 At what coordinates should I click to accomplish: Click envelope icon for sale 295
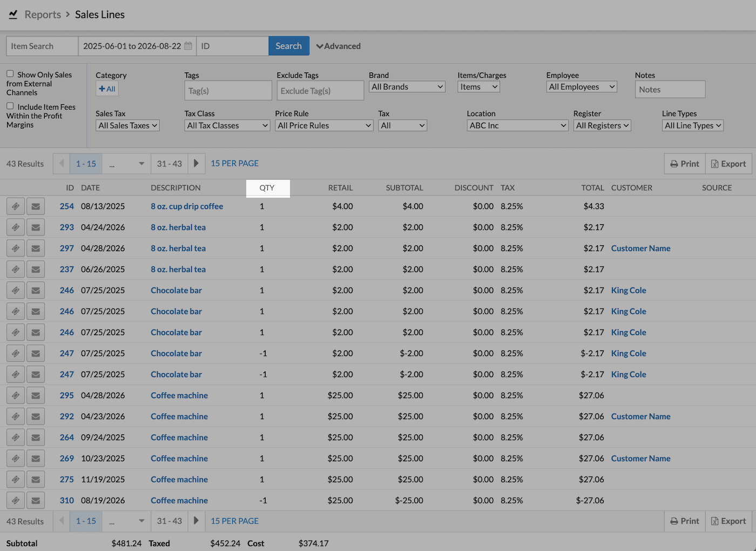coord(36,395)
